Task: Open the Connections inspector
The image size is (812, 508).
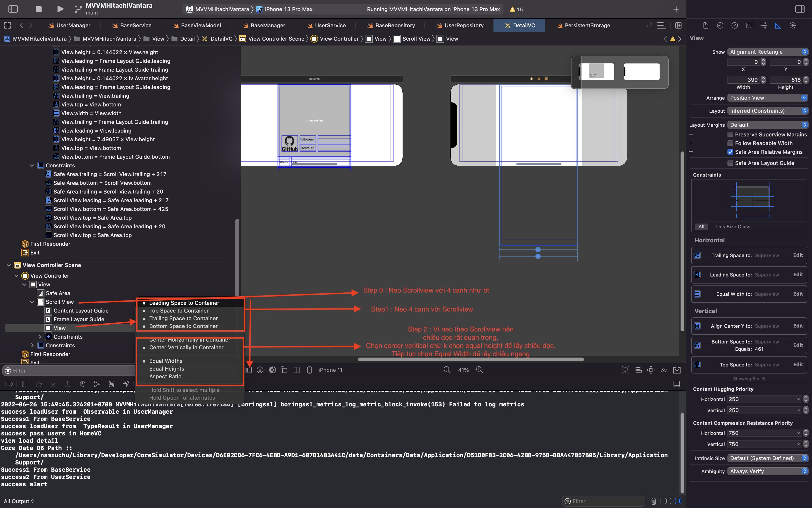Action: tap(792, 26)
